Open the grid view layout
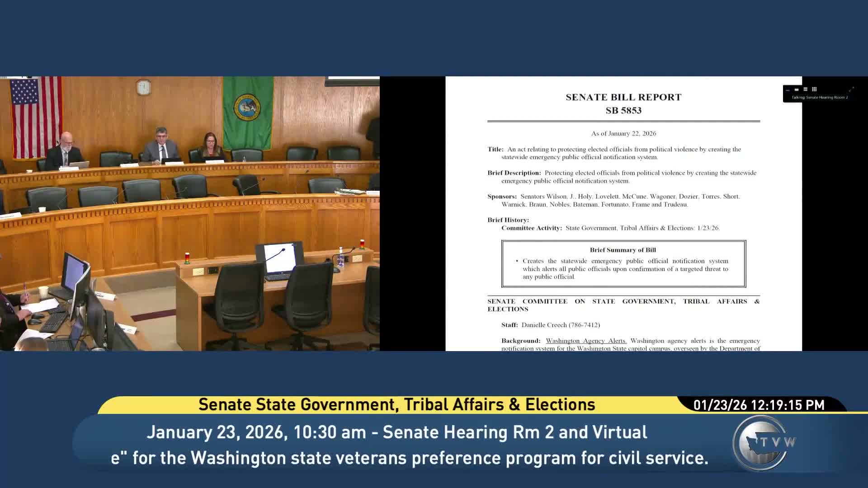The height and width of the screenshot is (488, 868). (x=814, y=89)
